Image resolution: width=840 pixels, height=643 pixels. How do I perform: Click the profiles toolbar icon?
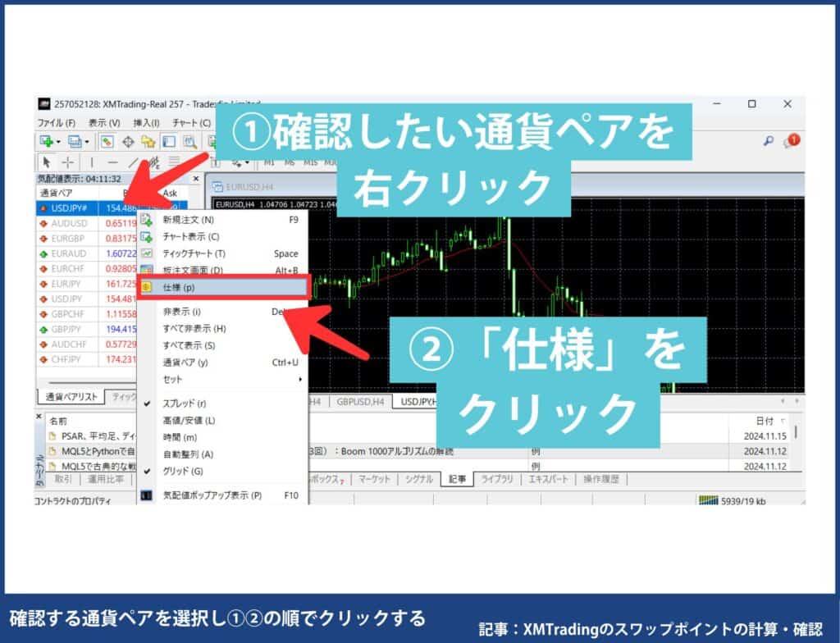pos(75,141)
